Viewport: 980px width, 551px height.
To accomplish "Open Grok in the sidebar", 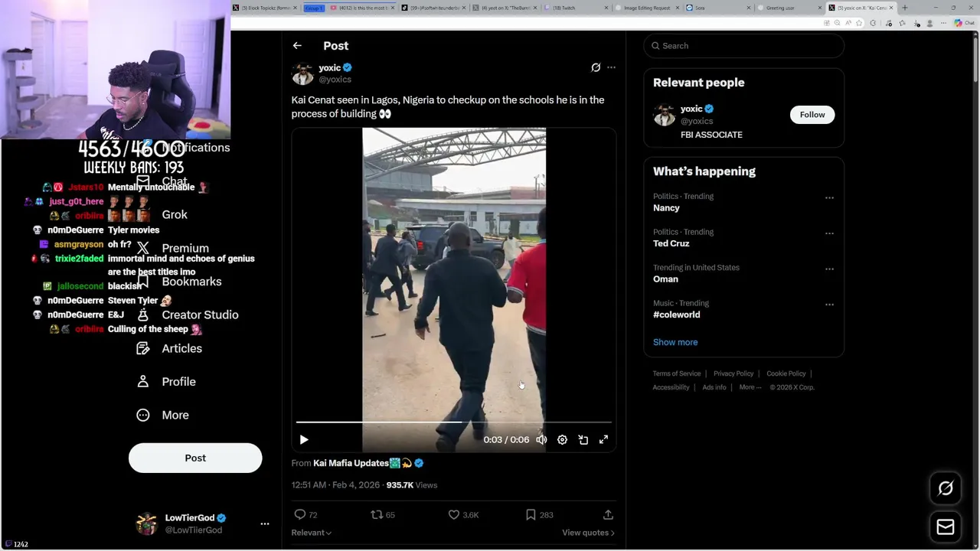I will 175,215.
